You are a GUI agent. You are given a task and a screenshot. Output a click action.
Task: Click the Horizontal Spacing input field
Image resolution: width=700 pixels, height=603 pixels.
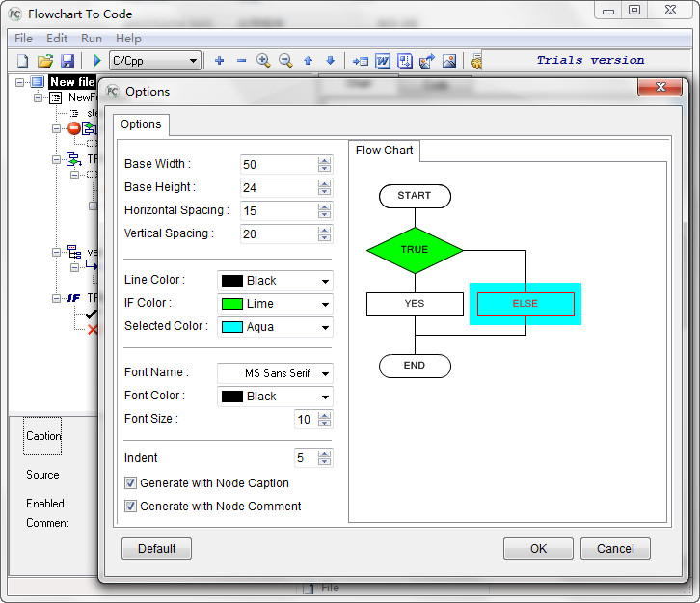[279, 211]
